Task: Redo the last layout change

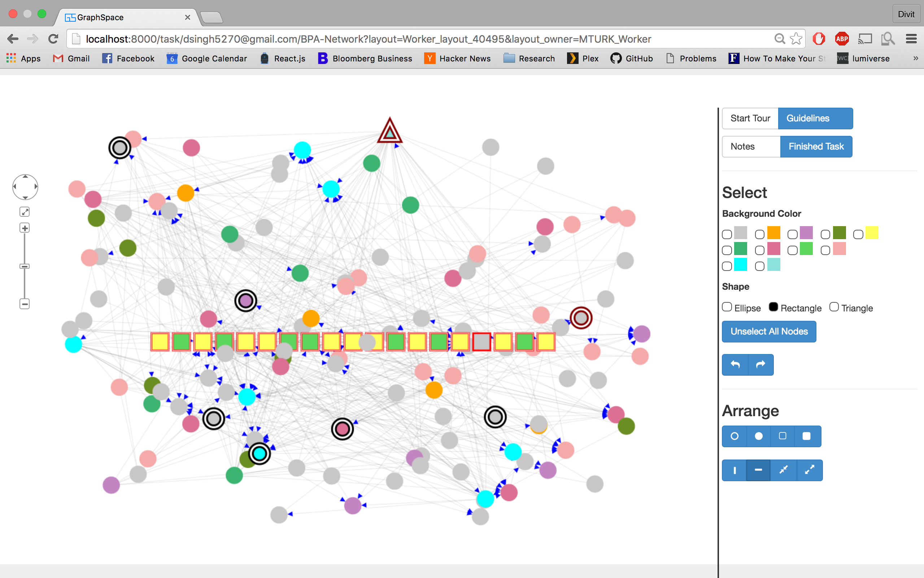Action: (x=760, y=365)
